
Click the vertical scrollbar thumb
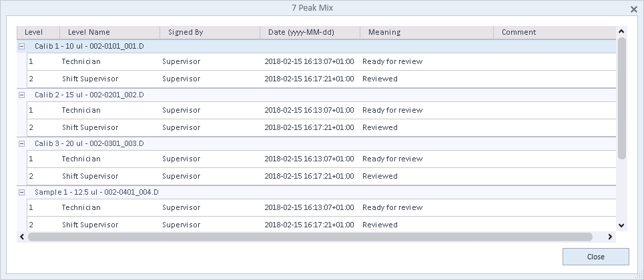click(621, 98)
